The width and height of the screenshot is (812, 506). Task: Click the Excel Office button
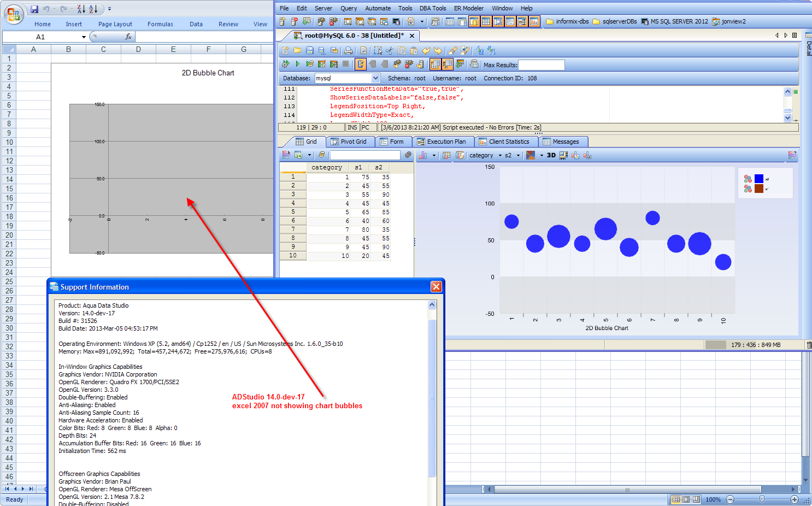(13, 14)
